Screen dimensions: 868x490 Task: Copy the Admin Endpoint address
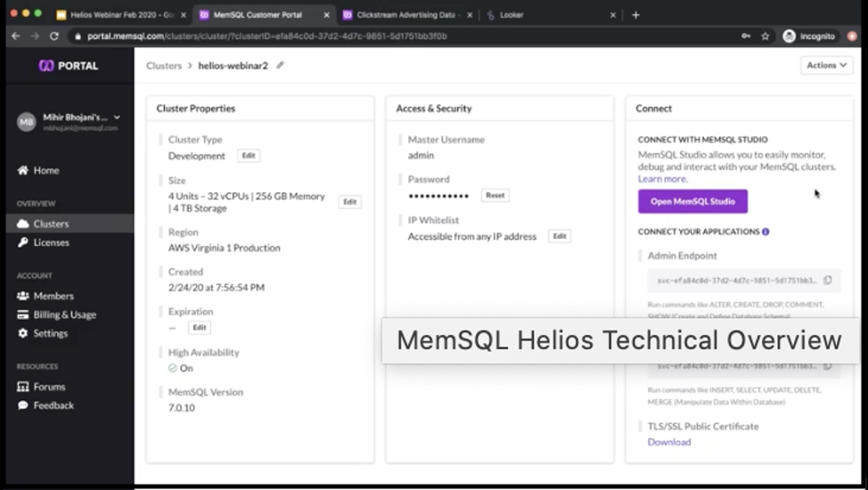tap(828, 280)
